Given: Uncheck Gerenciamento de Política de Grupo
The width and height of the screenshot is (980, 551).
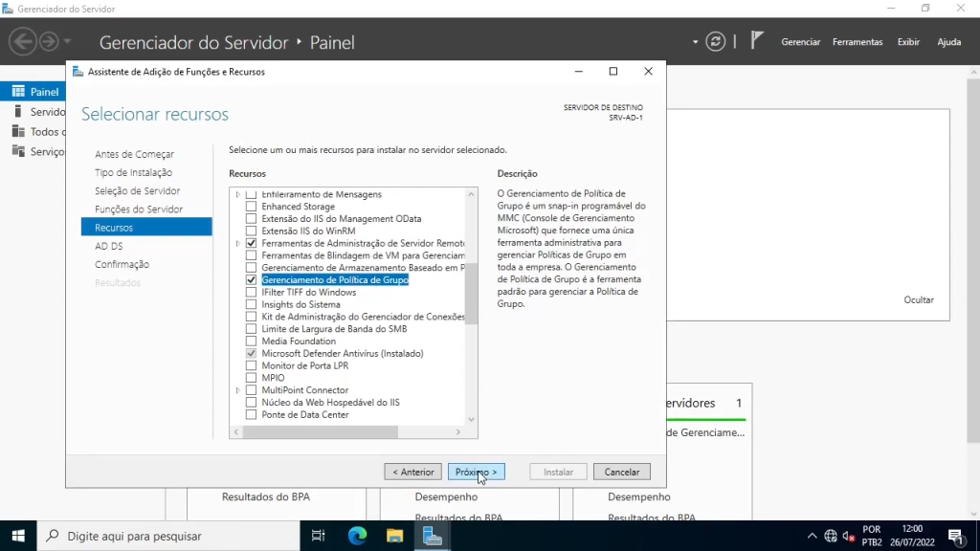Looking at the screenshot, I should click(x=252, y=280).
